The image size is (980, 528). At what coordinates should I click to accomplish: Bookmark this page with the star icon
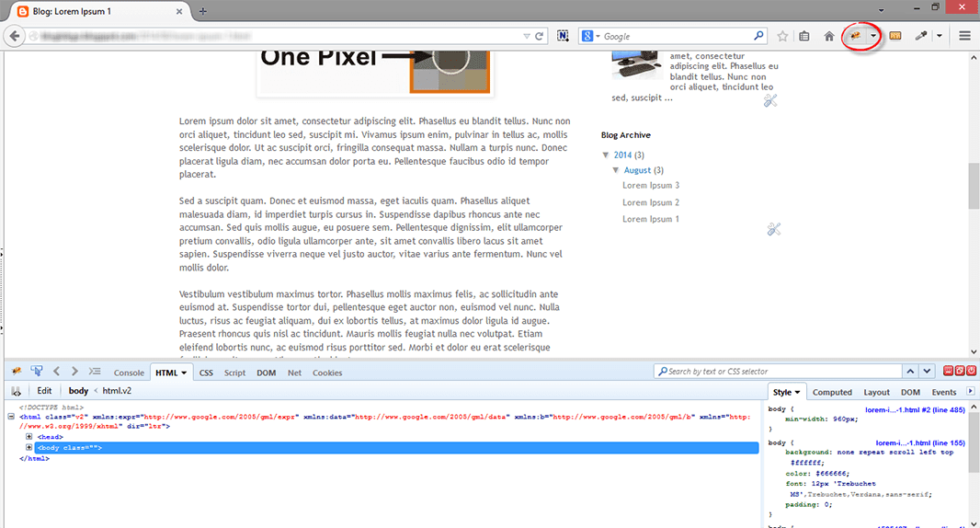click(781, 36)
